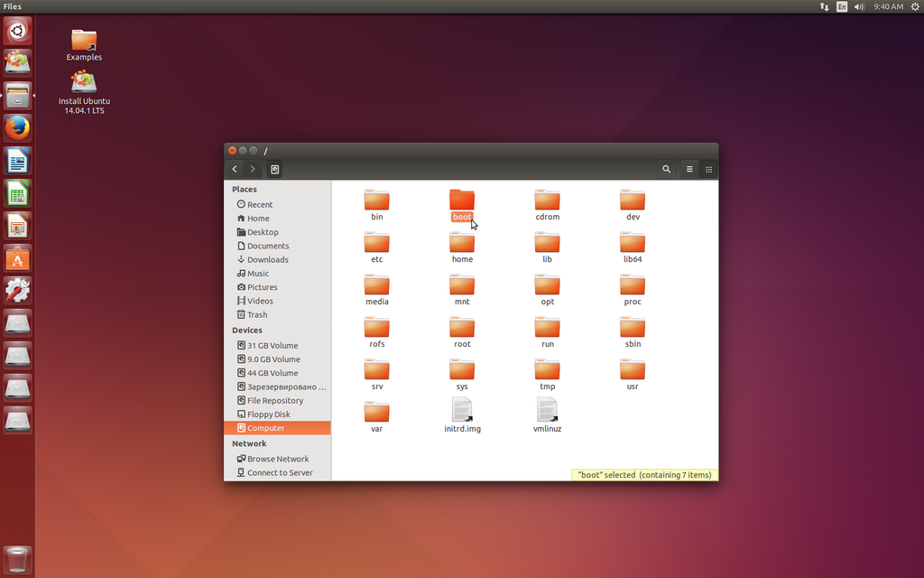Open LibreOffice Calc from the launcher
The image size is (924, 578).
click(x=18, y=193)
